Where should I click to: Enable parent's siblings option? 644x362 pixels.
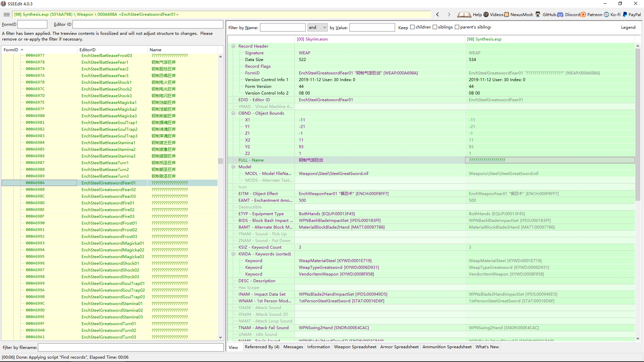(x=457, y=27)
